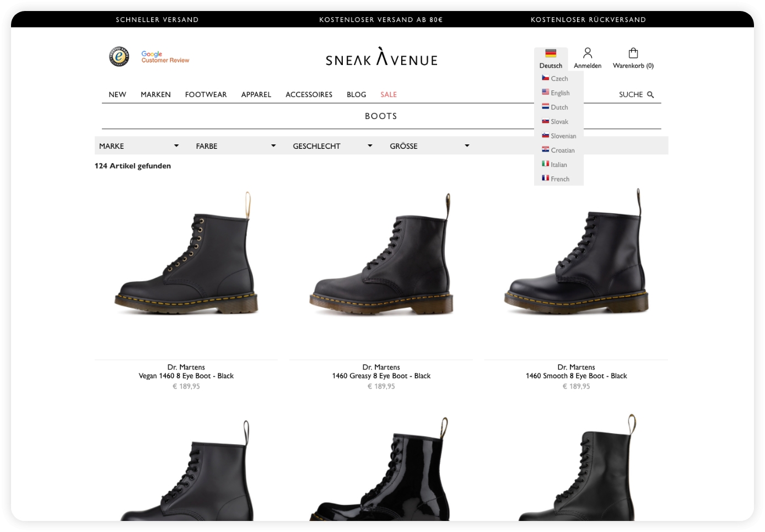Expand the GRÖSSE filter dropdown
Image resolution: width=765 pixels, height=532 pixels.
click(x=430, y=146)
